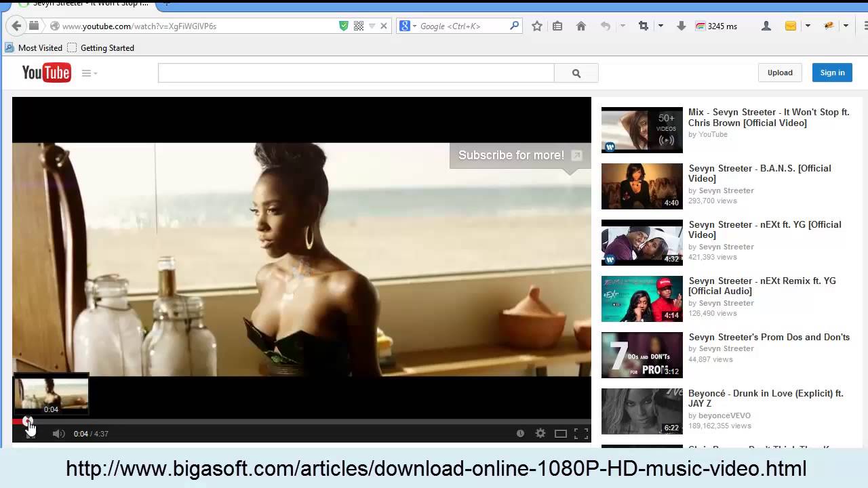Image resolution: width=868 pixels, height=488 pixels.
Task: Toggle theater mode player size
Action: coord(561,434)
